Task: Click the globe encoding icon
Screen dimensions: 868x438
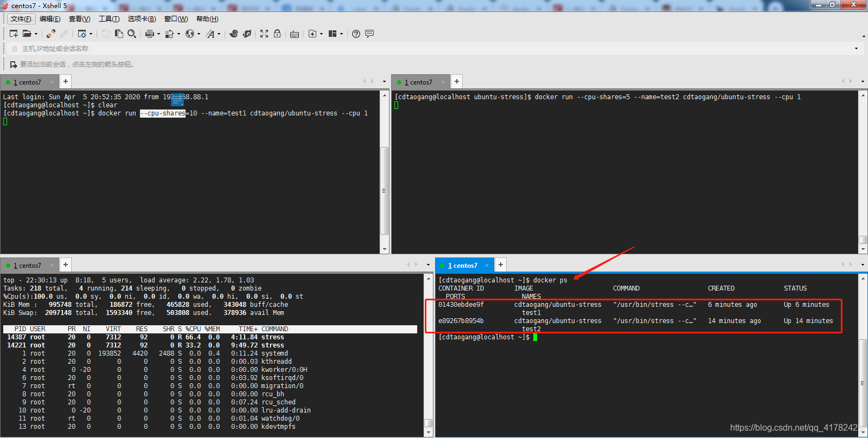Action: pos(190,34)
